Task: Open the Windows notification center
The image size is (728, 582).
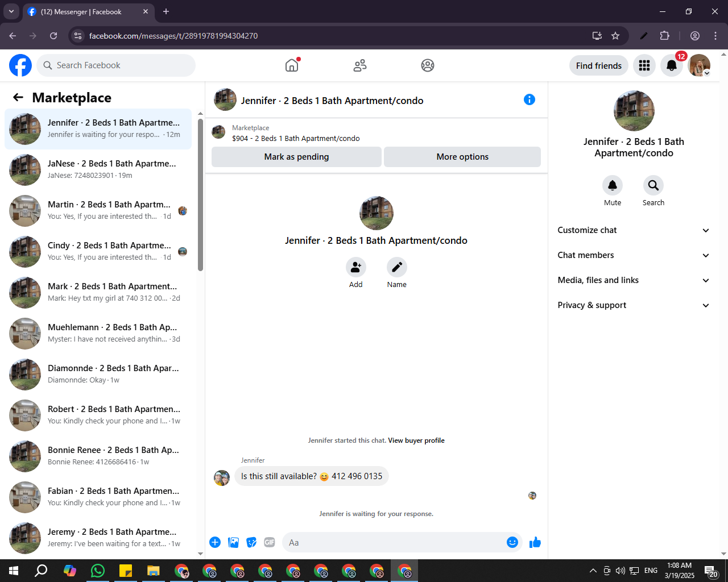Action: [x=711, y=571]
